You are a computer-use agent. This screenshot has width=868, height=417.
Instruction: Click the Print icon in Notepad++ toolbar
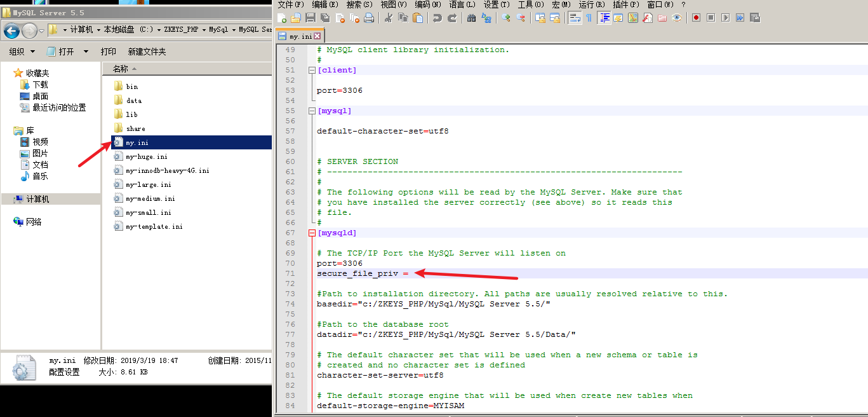click(x=369, y=18)
